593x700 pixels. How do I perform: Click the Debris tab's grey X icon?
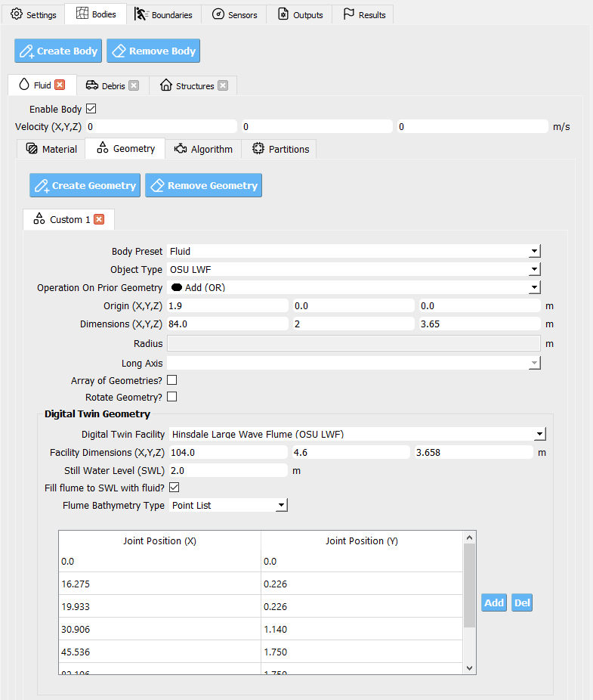(x=134, y=85)
